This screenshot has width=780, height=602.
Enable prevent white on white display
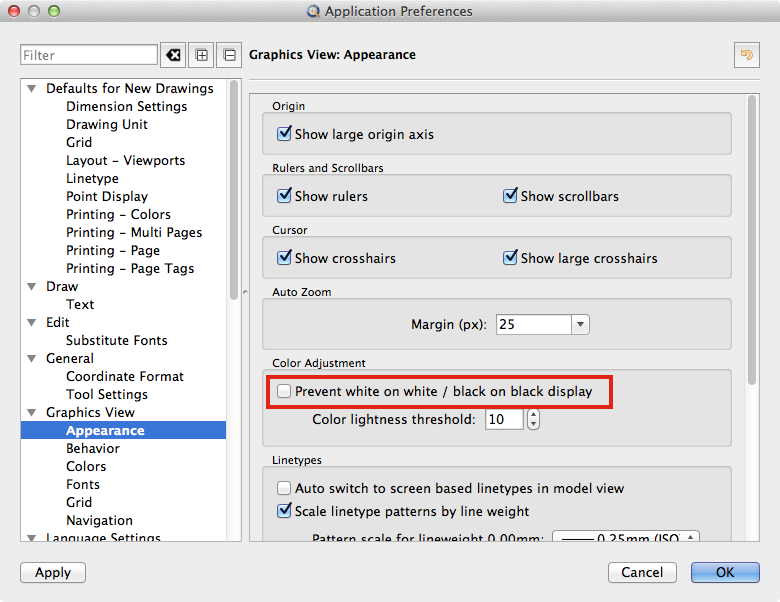[285, 391]
